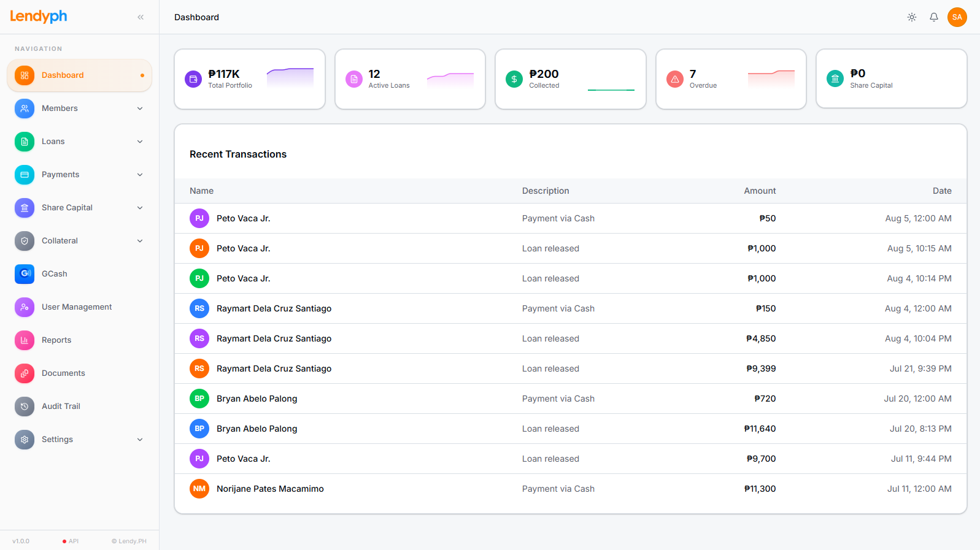Open the Reports menu item
This screenshot has width=980, height=550.
[80, 340]
